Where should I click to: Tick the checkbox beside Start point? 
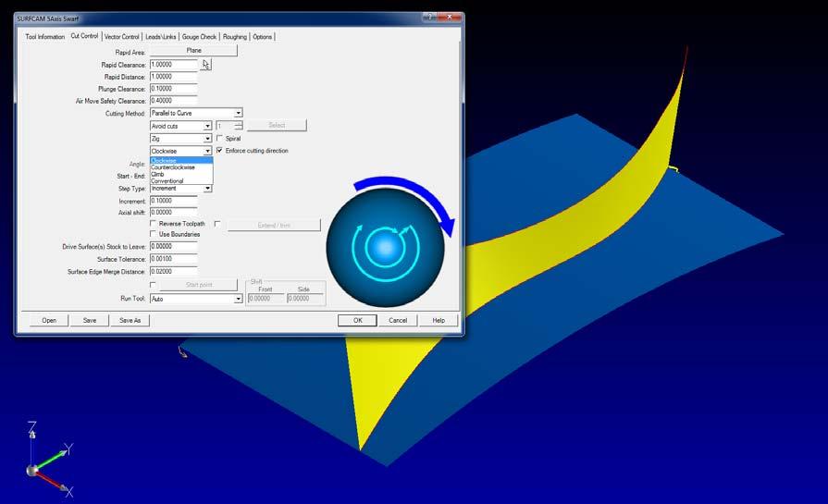coord(154,285)
